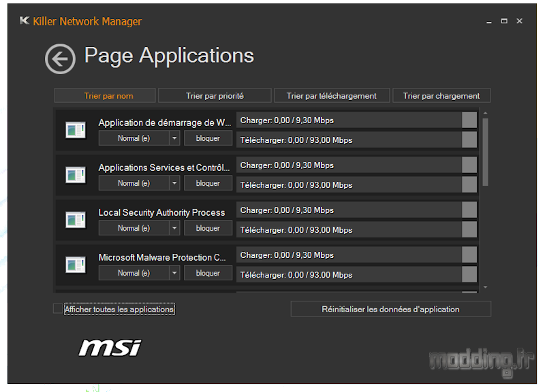Click the Killer Network Manager title text
545x392 pixels.
tap(87, 21)
